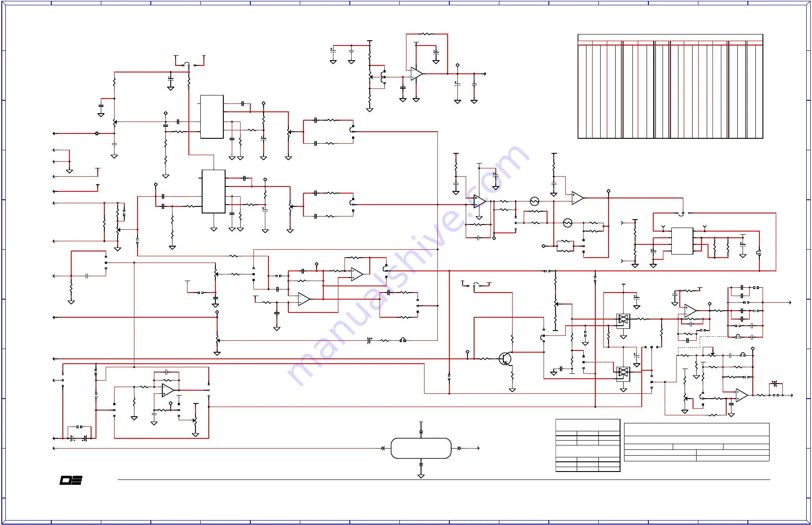
Task: Click the double-chevron connector left of the rounded block
Action: pos(383,448)
